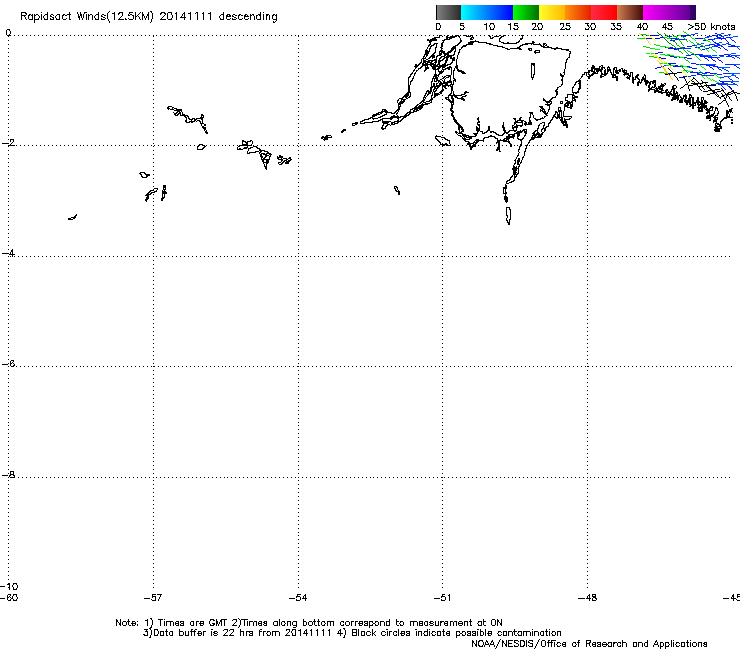Click the 'Rapidsact Winds(12.5KM)' title text

(x=87, y=17)
